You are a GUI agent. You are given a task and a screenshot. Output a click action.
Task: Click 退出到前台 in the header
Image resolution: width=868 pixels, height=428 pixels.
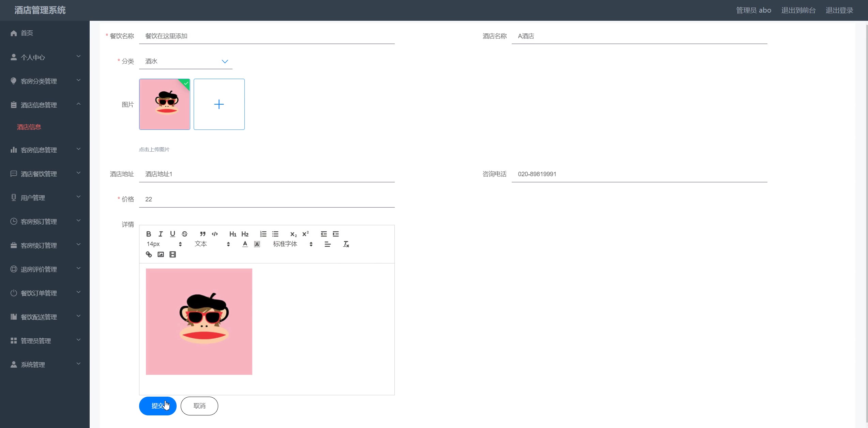(798, 10)
